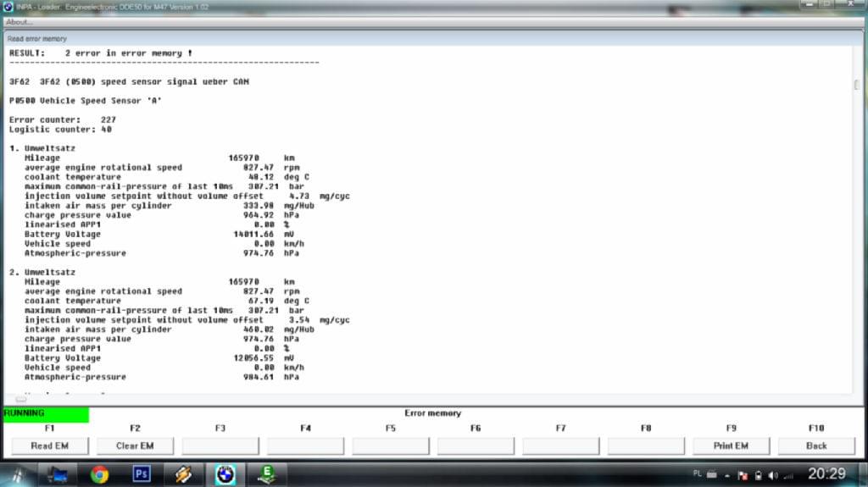
Task: Go Back using the F10 button
Action: click(x=816, y=446)
